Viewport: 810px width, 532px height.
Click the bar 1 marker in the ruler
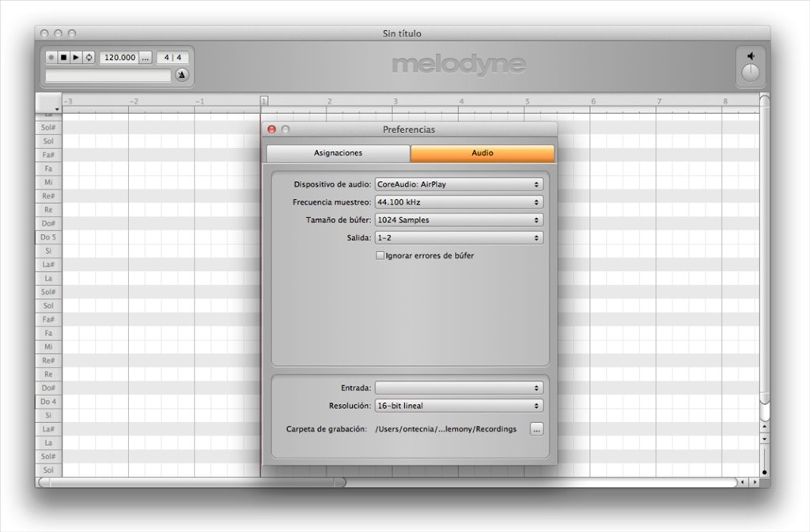click(x=264, y=100)
